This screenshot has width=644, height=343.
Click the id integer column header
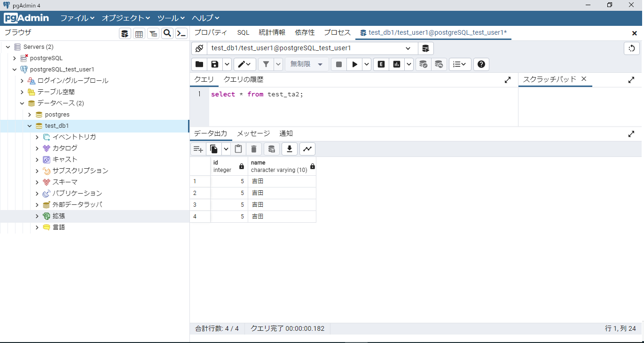pos(229,166)
